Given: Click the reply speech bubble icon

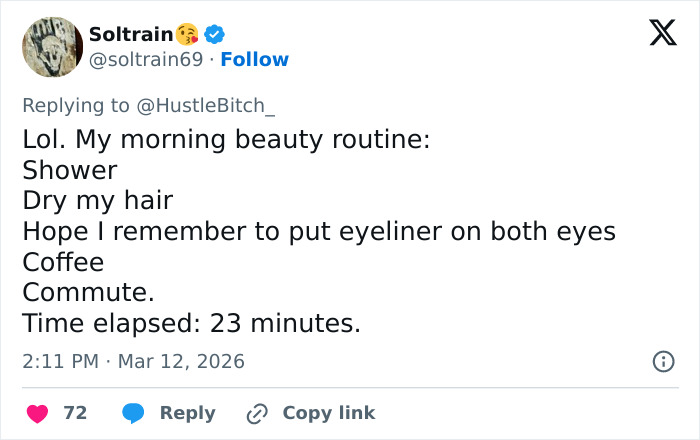Looking at the screenshot, I should pos(134,413).
